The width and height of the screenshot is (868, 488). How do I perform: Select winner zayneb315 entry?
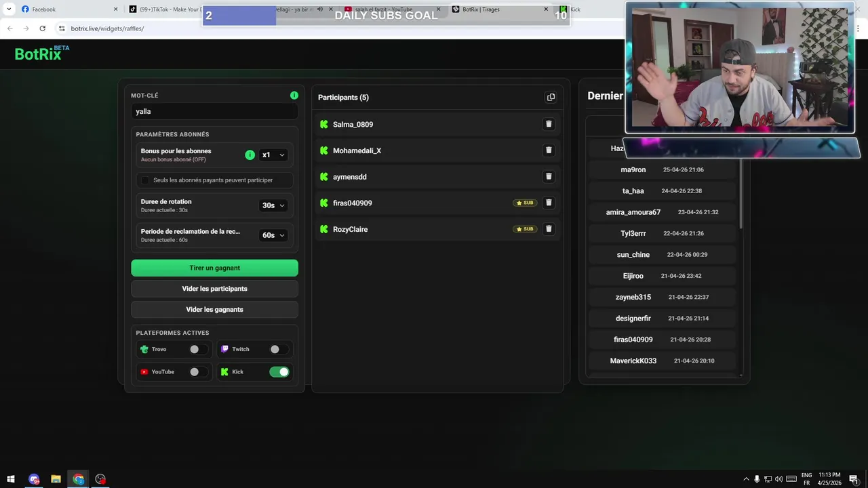[x=662, y=297]
